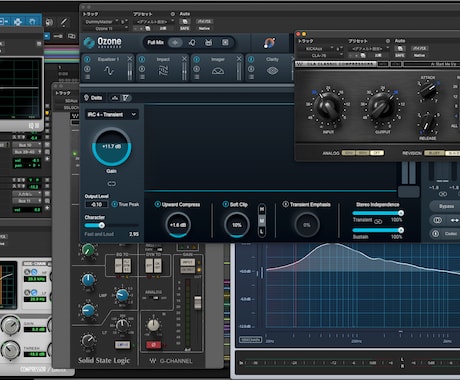Screen dimensions: 460x380
Task: Open the DummyMaster track selector dropdown
Action: pos(101,22)
